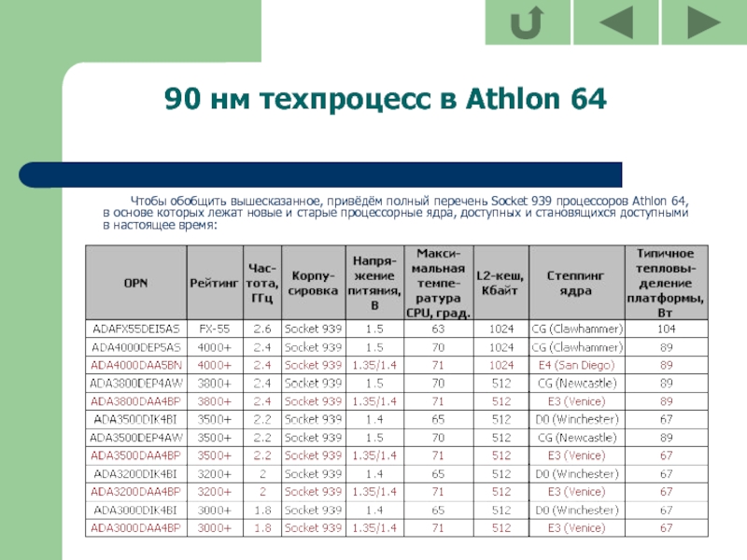The image size is (747, 560).
Task: Click '1.35/1.4' voltage in ADA4000DAA5BN row
Action: (374, 365)
